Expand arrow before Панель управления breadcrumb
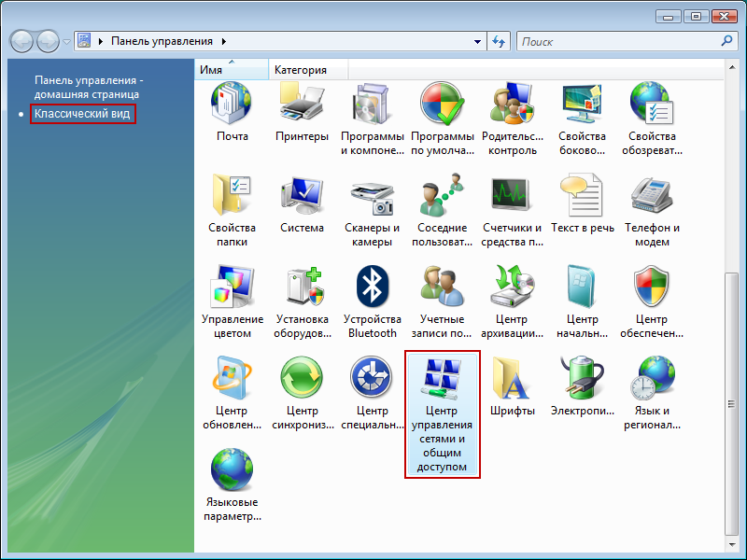This screenshot has height=560, width=747. [101, 41]
